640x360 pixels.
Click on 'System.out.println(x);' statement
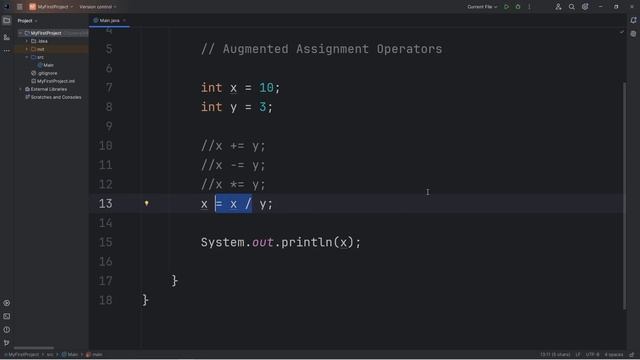(281, 242)
